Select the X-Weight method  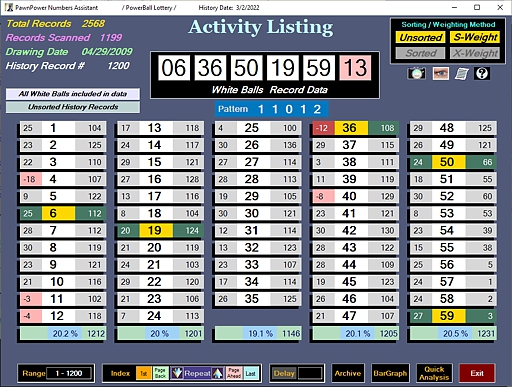click(475, 53)
